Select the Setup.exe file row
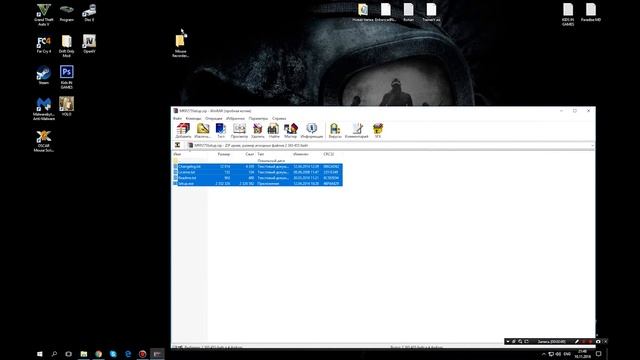The image size is (640, 360). pos(258,184)
